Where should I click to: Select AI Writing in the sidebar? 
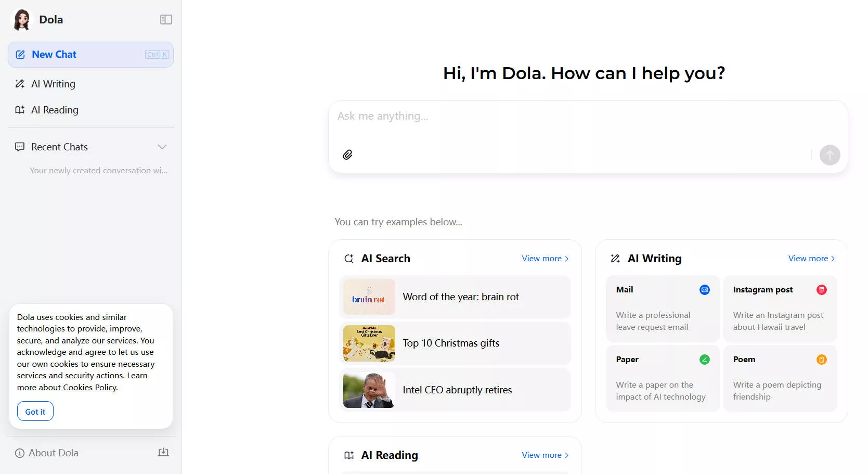click(53, 84)
